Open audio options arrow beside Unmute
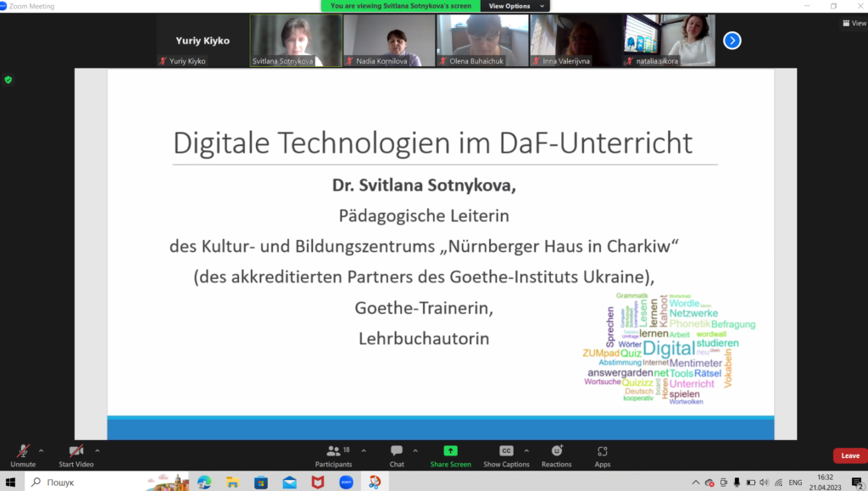This screenshot has width=868, height=491. (x=41, y=451)
